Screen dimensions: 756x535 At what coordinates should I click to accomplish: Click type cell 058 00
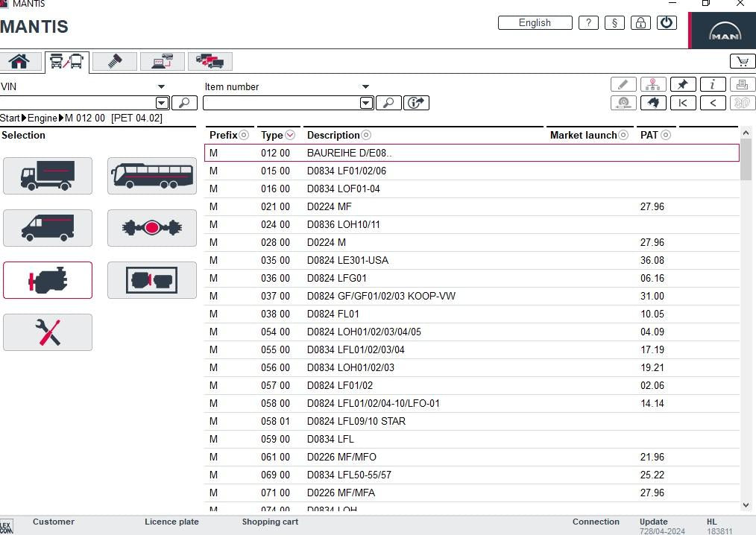[x=275, y=403]
